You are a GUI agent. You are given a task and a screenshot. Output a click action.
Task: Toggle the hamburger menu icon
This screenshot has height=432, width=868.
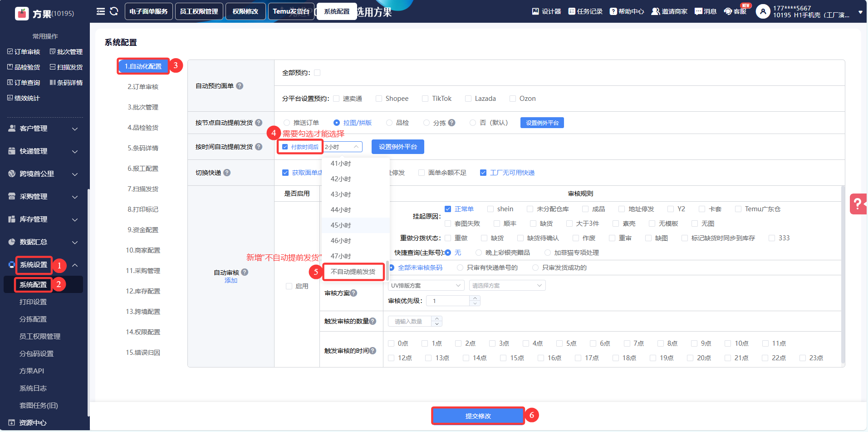(101, 11)
